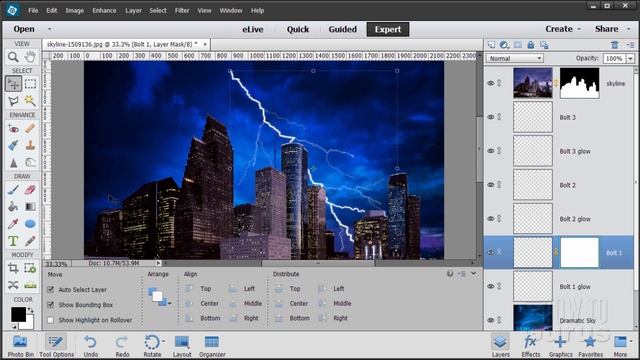Hide the Bolt 1 glow layer
The width and height of the screenshot is (640, 360).
click(491, 287)
